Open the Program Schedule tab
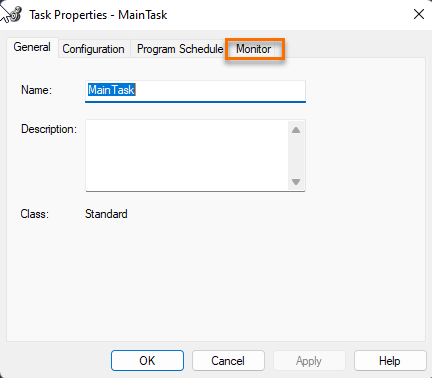 pos(180,49)
